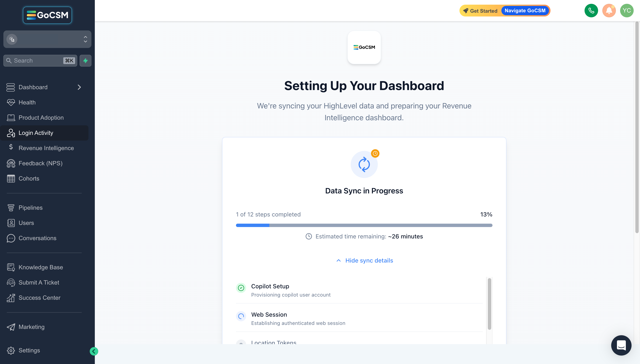Viewport: 640px width, 364px height.
Task: Click the '1 of 12 steps completed' text
Action: click(268, 214)
